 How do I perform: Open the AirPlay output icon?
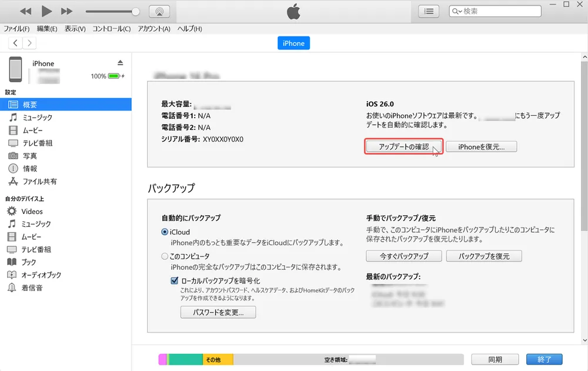click(159, 12)
